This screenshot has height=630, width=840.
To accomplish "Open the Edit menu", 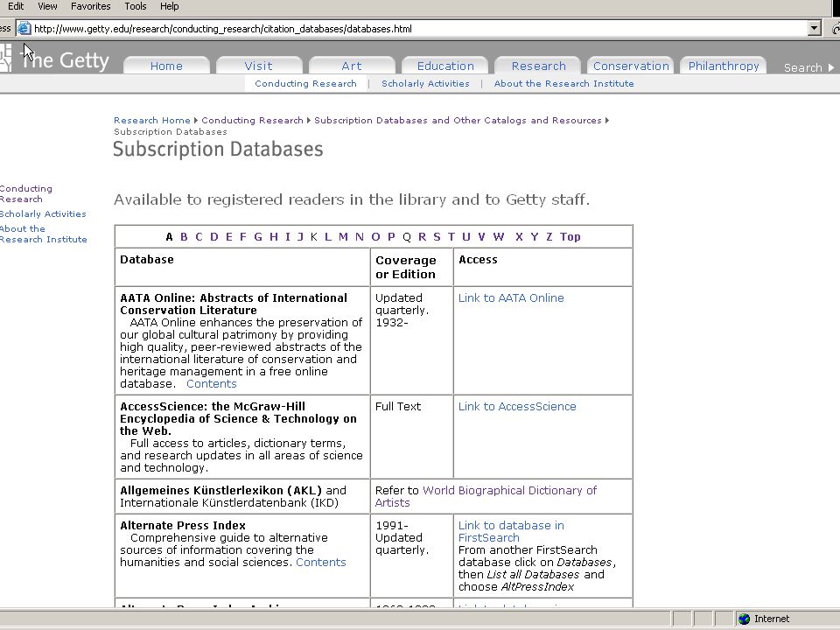I will (16, 6).
